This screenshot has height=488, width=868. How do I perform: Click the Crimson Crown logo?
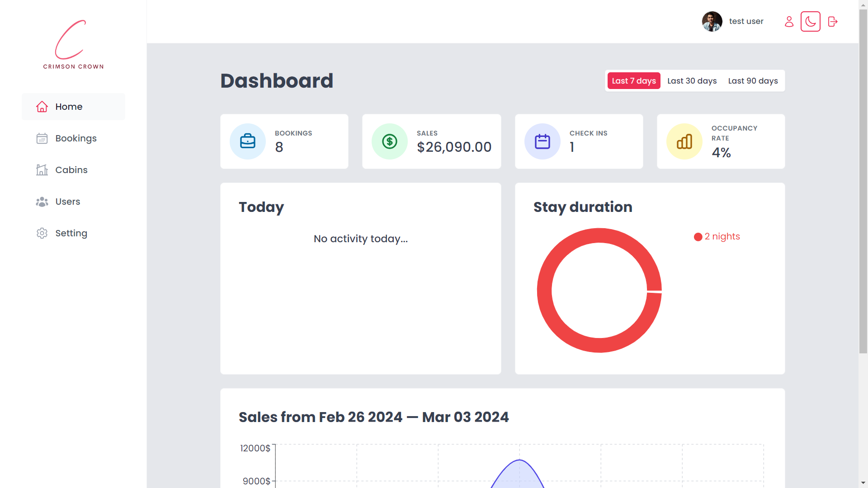pos(73,45)
